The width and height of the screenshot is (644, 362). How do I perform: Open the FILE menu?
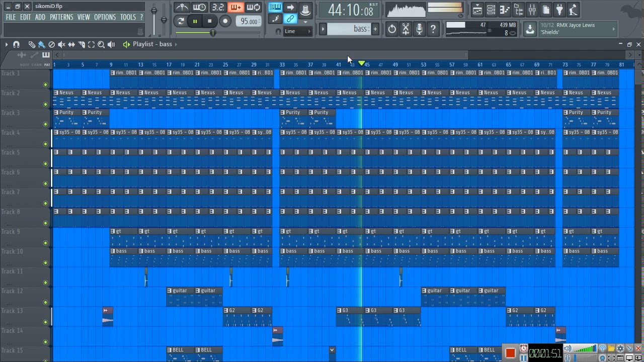coord(11,17)
